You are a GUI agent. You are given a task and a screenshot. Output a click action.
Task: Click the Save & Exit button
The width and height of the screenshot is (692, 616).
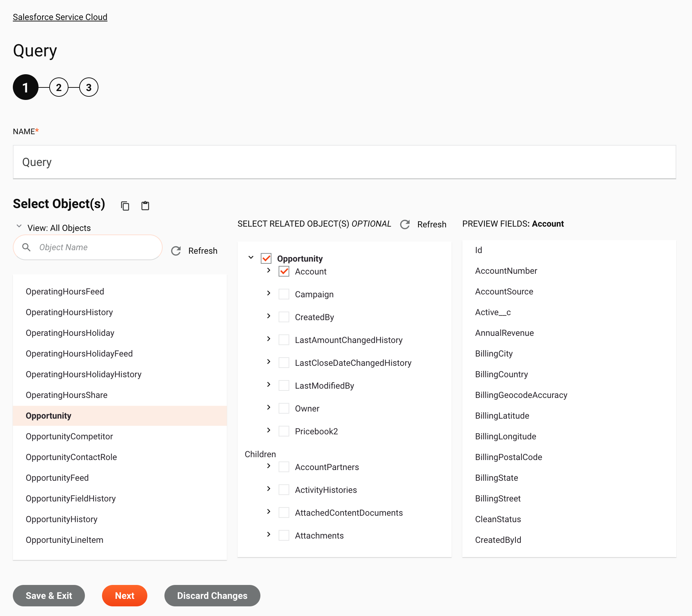point(49,596)
